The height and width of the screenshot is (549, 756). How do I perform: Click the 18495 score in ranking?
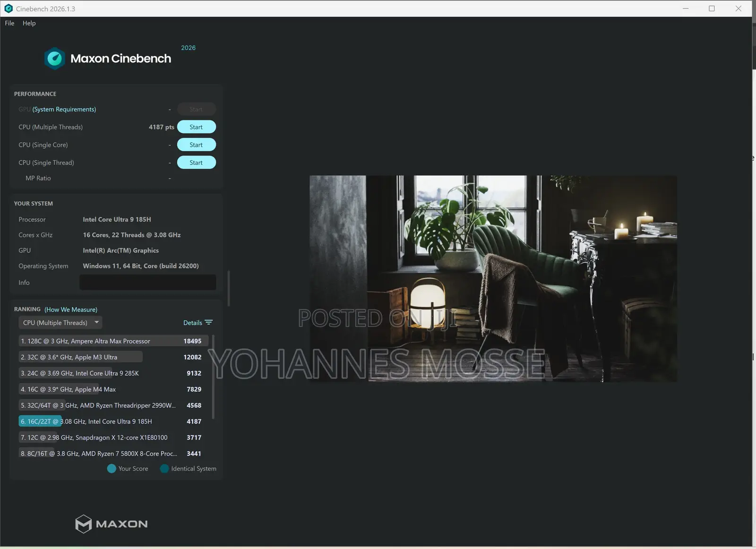click(x=192, y=341)
